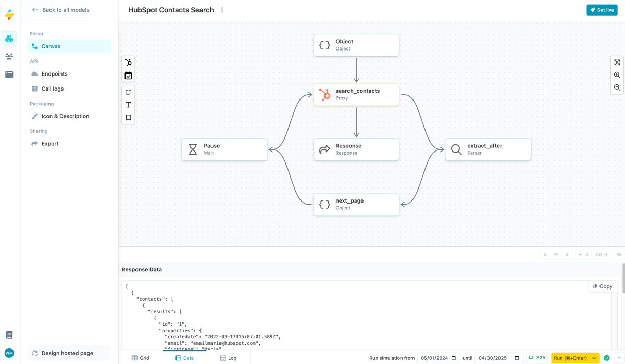
Task: Click the 325 credits indicator
Action: [x=537, y=358]
